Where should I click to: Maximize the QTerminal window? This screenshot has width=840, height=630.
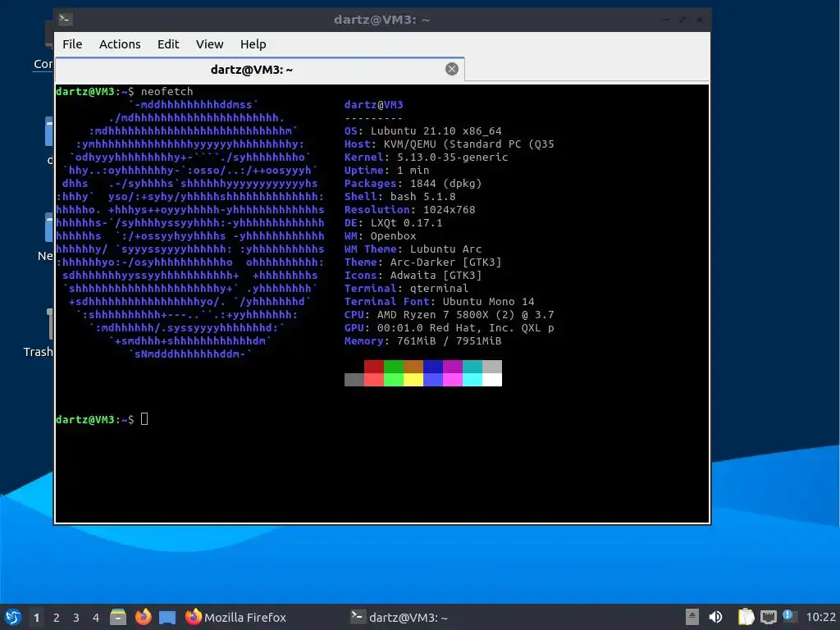point(682,20)
